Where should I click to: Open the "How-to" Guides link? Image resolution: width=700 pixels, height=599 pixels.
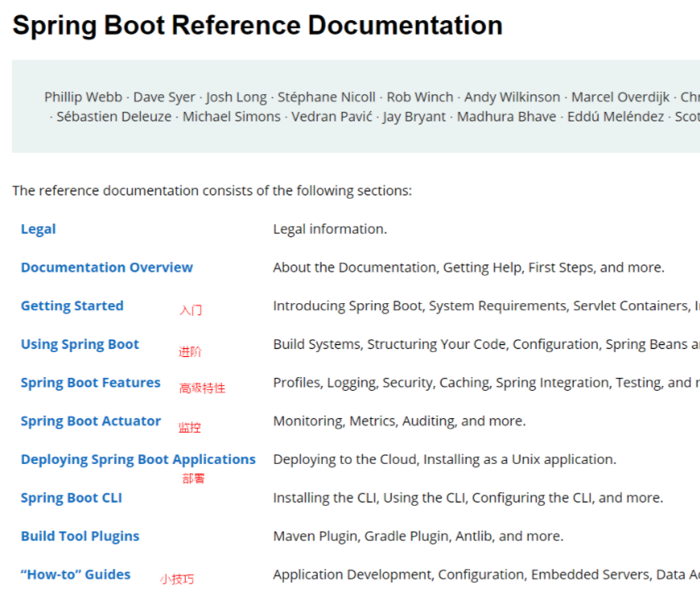pyautogui.click(x=76, y=574)
